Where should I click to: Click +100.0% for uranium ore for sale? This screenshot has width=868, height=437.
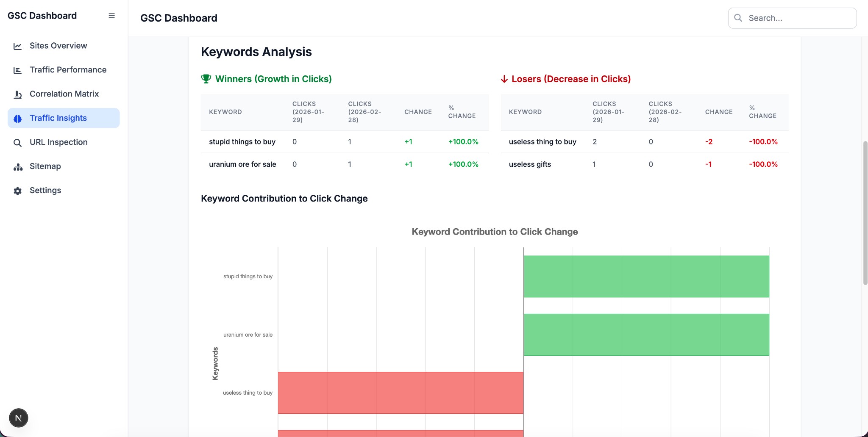point(463,164)
